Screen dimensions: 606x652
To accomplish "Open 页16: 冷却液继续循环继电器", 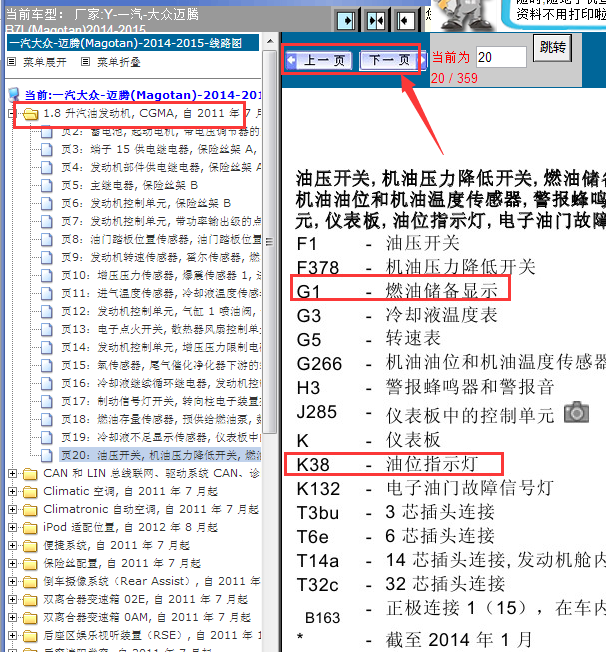I will (x=161, y=383).
